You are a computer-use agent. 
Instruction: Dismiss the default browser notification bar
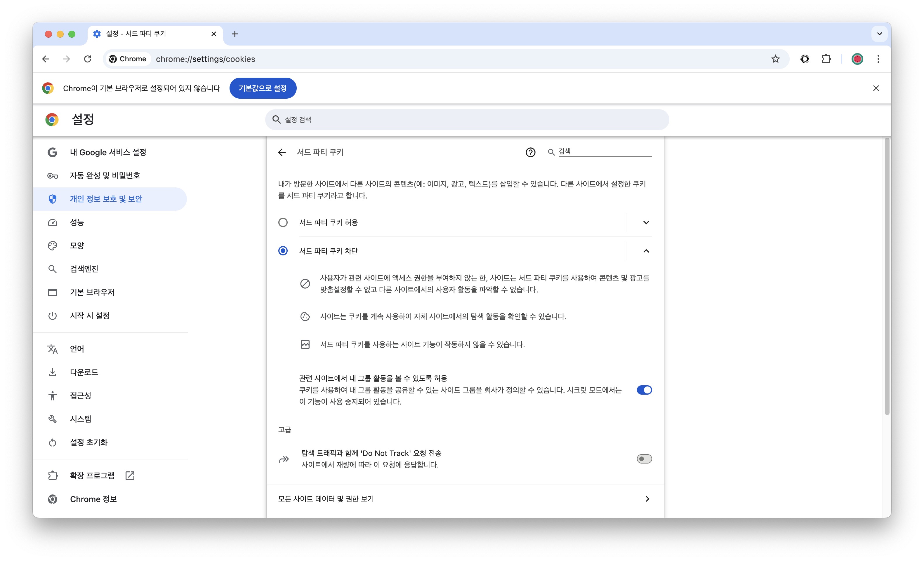click(x=876, y=88)
